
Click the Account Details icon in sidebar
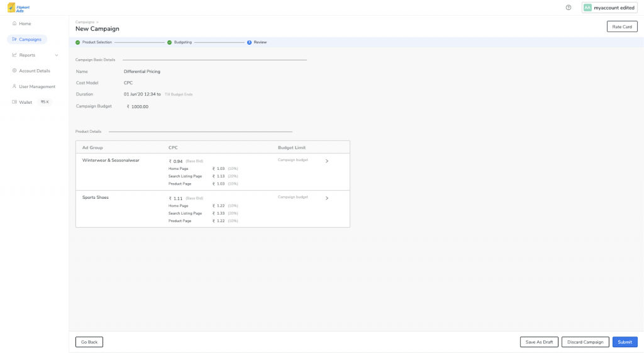(14, 70)
